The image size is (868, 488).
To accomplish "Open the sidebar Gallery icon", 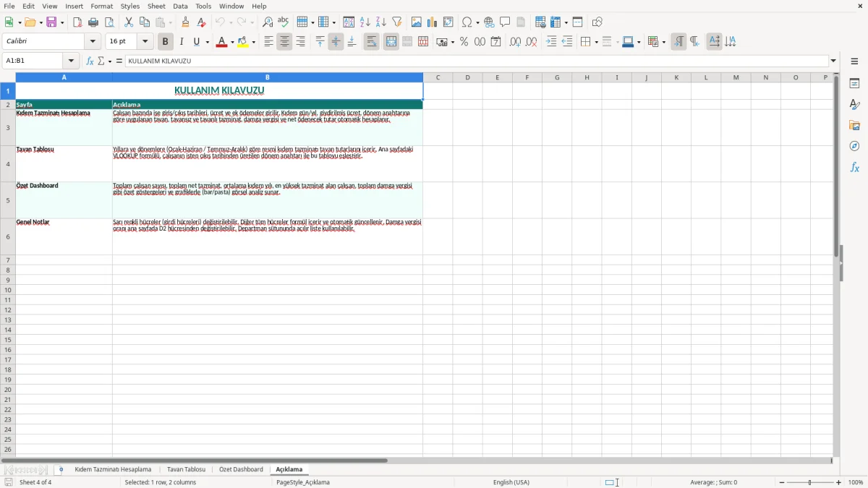I will [x=854, y=125].
